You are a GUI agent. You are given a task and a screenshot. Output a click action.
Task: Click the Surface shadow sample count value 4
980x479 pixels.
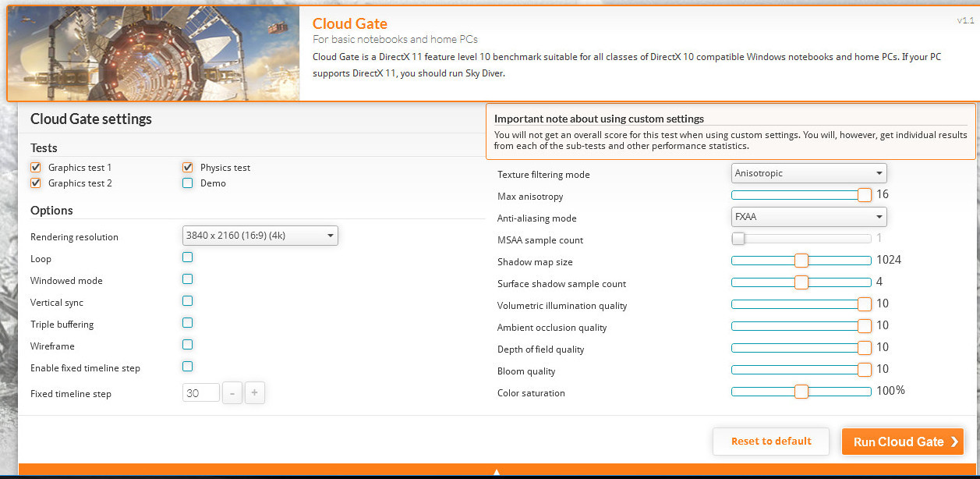879,282
